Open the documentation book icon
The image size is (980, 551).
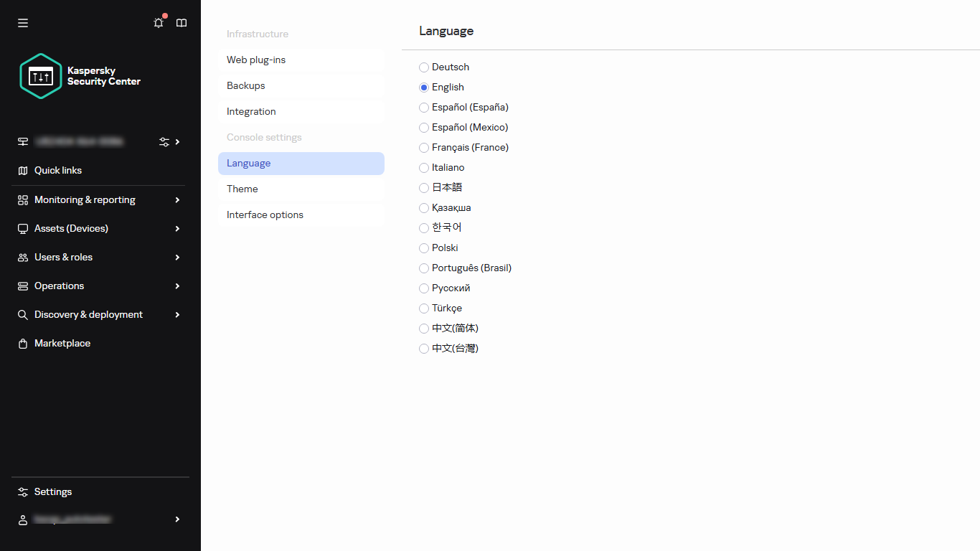[181, 22]
